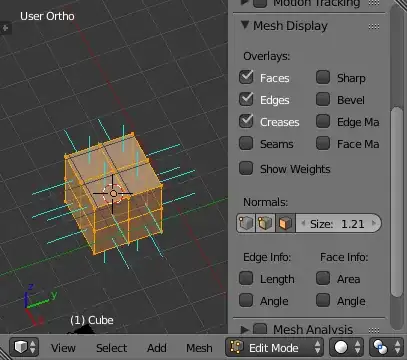This screenshot has width=407, height=360.
Task: Open the View menu
Action: [63, 348]
